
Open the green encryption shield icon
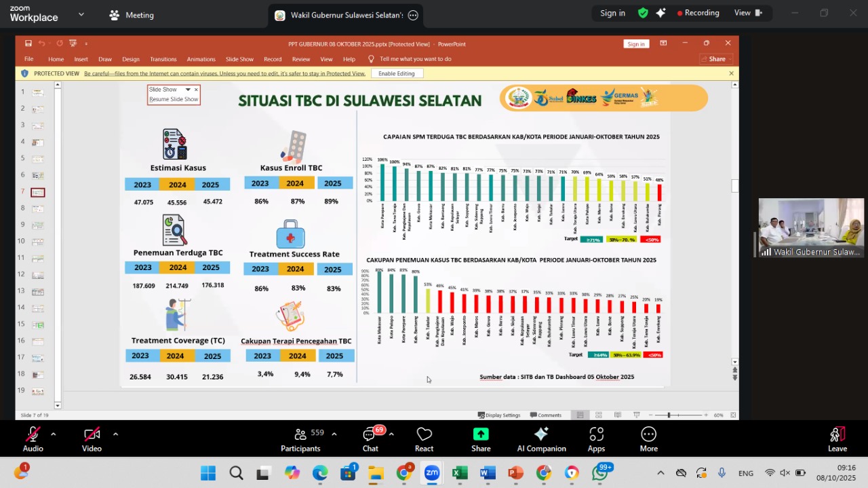click(643, 13)
